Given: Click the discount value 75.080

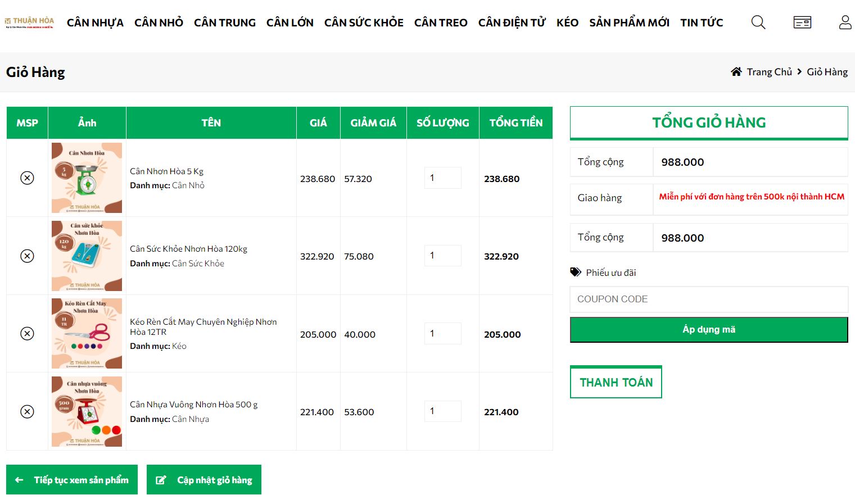Looking at the screenshot, I should click(x=359, y=256).
